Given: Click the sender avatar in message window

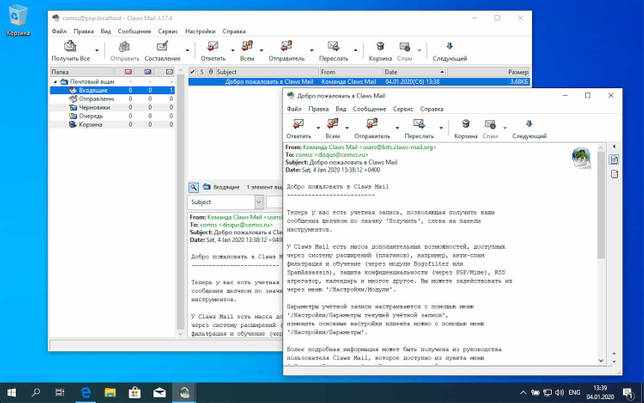Looking at the screenshot, I should [581, 158].
